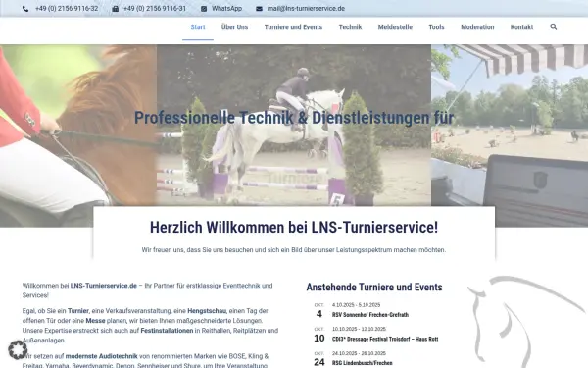Click the date 4.10.2025 - 5.10.2025
The width and height of the screenshot is (588, 368).
(x=357, y=305)
